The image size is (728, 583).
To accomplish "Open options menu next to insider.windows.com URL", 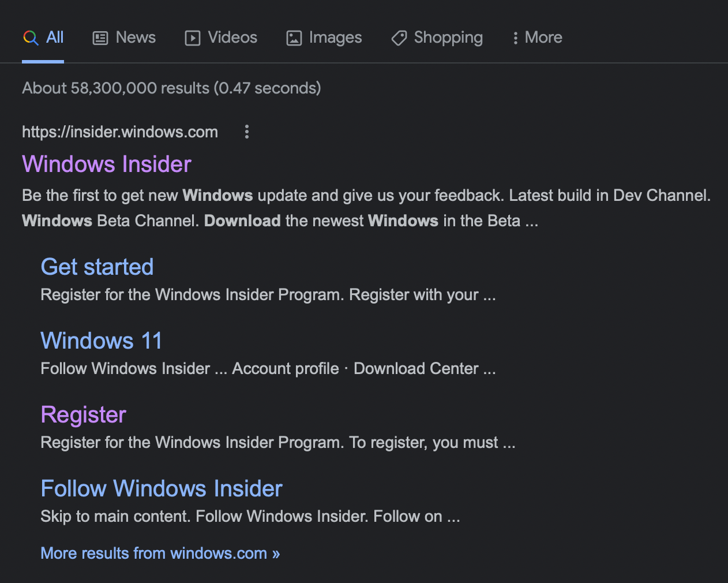I will tap(247, 132).
